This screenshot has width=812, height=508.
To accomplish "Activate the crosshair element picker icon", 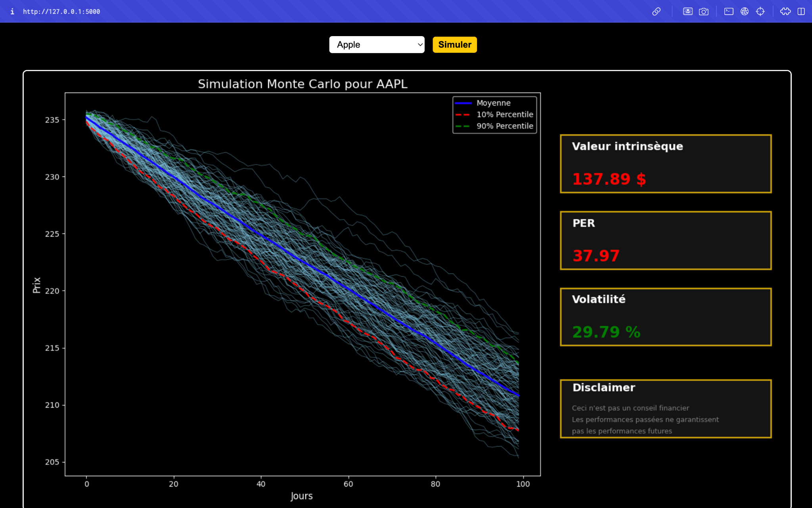I will tap(760, 12).
